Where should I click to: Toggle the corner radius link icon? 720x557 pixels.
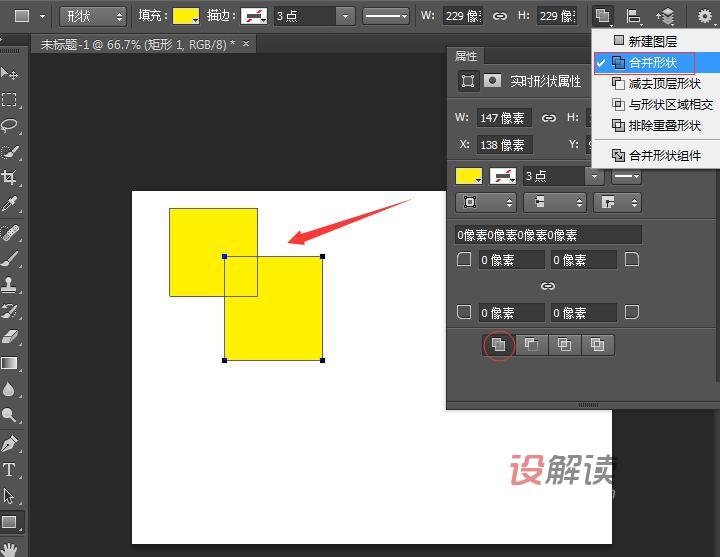(547, 286)
